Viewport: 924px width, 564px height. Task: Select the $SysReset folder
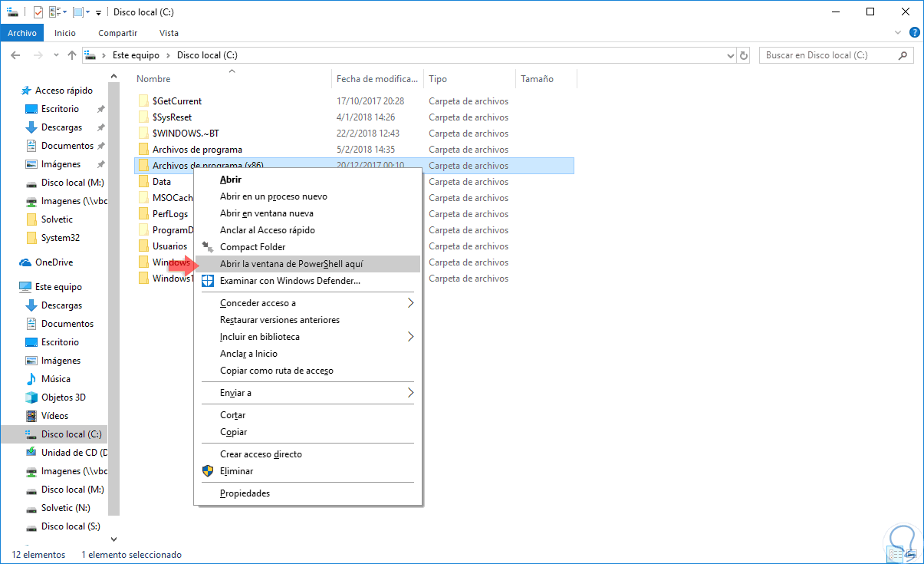pos(172,117)
